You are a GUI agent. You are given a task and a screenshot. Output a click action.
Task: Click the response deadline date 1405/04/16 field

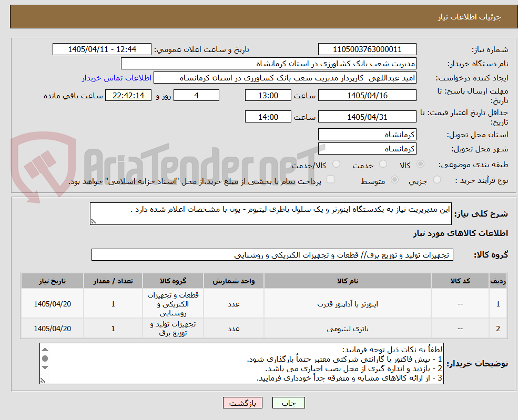click(367, 96)
